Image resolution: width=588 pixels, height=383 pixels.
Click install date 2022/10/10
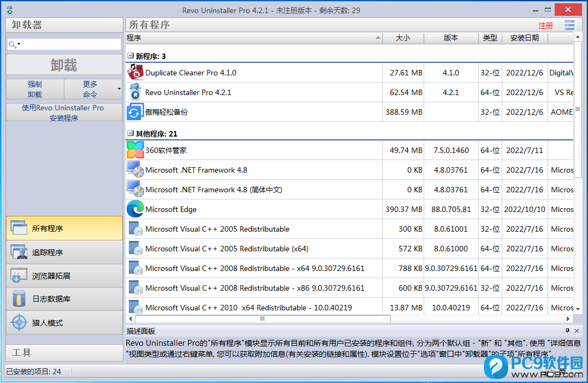click(x=525, y=209)
